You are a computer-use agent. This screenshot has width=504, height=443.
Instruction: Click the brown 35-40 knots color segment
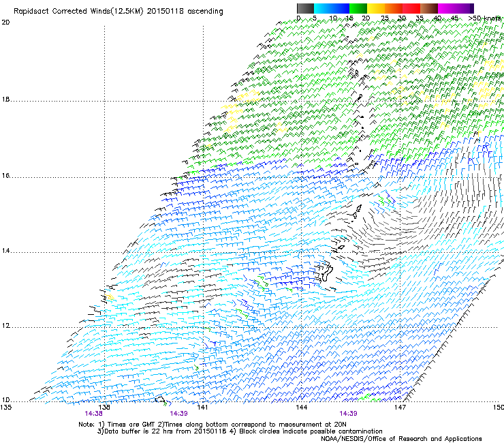click(429, 8)
